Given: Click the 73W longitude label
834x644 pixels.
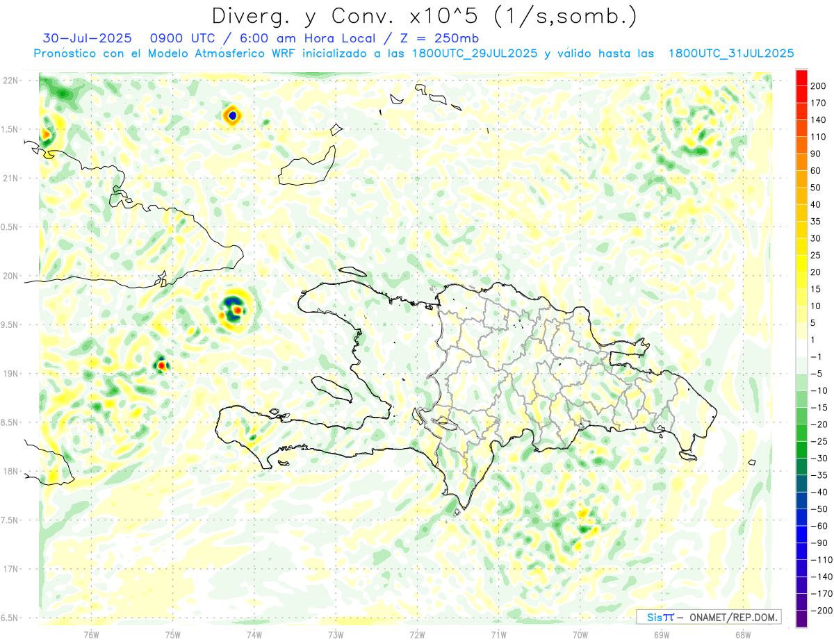Looking at the screenshot, I should pos(336,634).
